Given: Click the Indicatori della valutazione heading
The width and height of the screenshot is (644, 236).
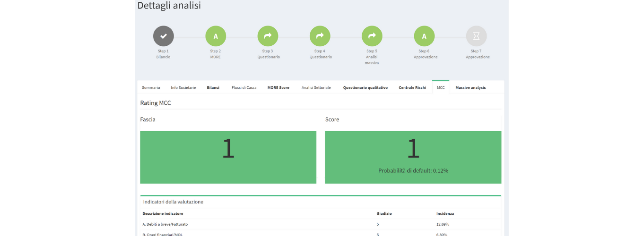Looking at the screenshot, I should click(x=173, y=202).
